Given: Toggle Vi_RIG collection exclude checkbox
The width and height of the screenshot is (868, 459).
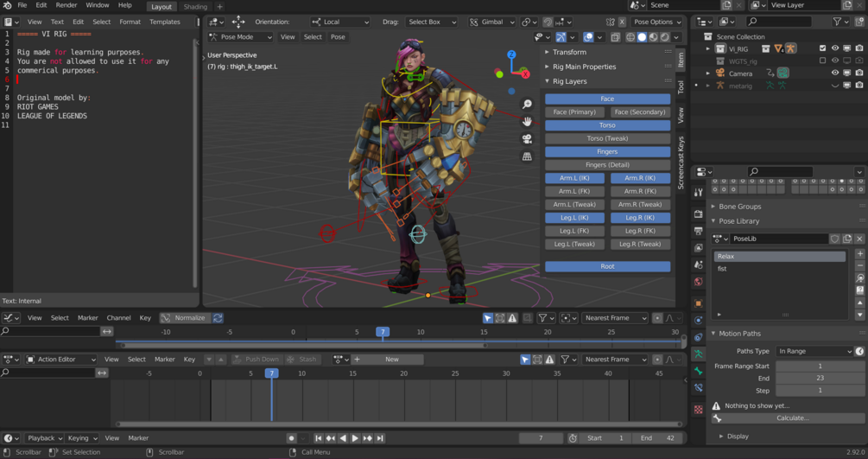Looking at the screenshot, I should pyautogui.click(x=822, y=48).
